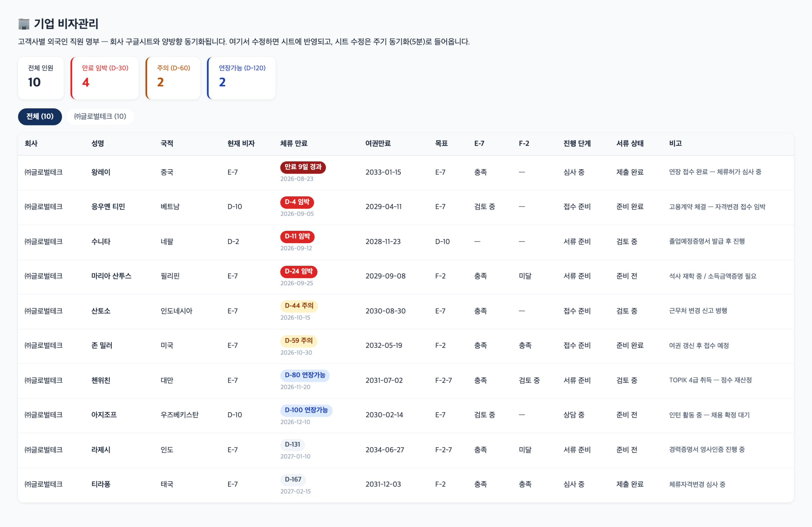
Task: Select the employee name 마리아 산투스
Action: [x=111, y=276]
